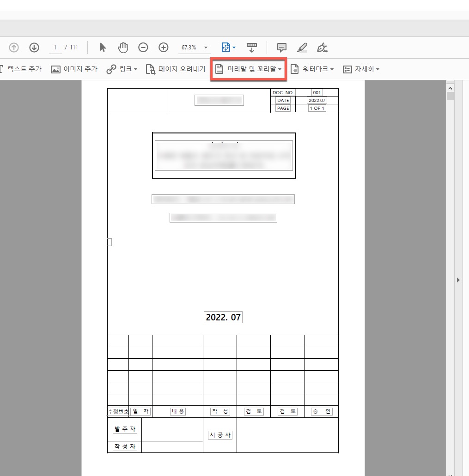
Task: Select the 작 성 table label
Action: click(x=220, y=411)
